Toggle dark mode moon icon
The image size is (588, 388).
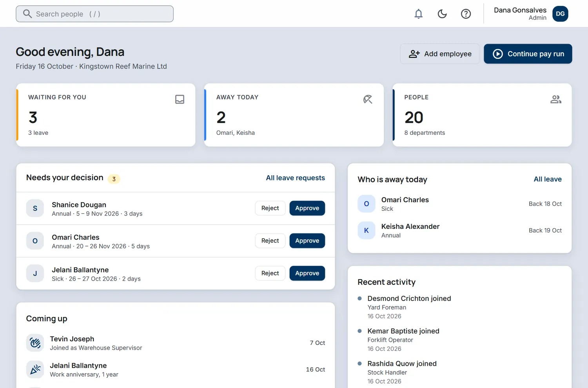coord(442,14)
